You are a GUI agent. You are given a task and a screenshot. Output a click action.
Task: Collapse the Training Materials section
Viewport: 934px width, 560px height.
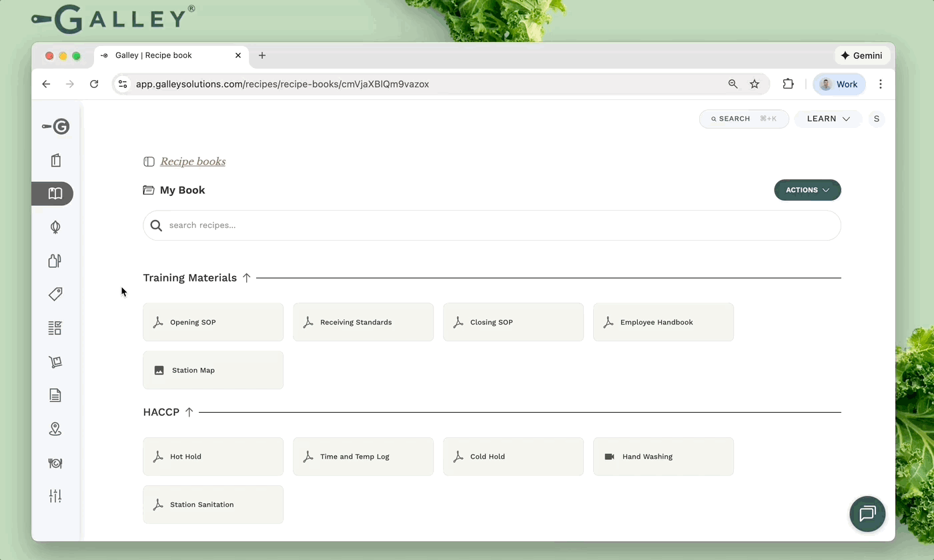point(246,277)
